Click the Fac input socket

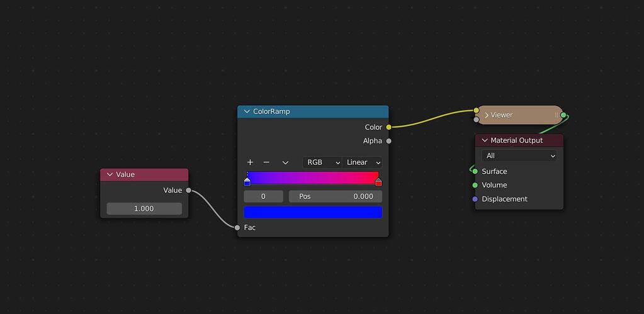coord(237,227)
